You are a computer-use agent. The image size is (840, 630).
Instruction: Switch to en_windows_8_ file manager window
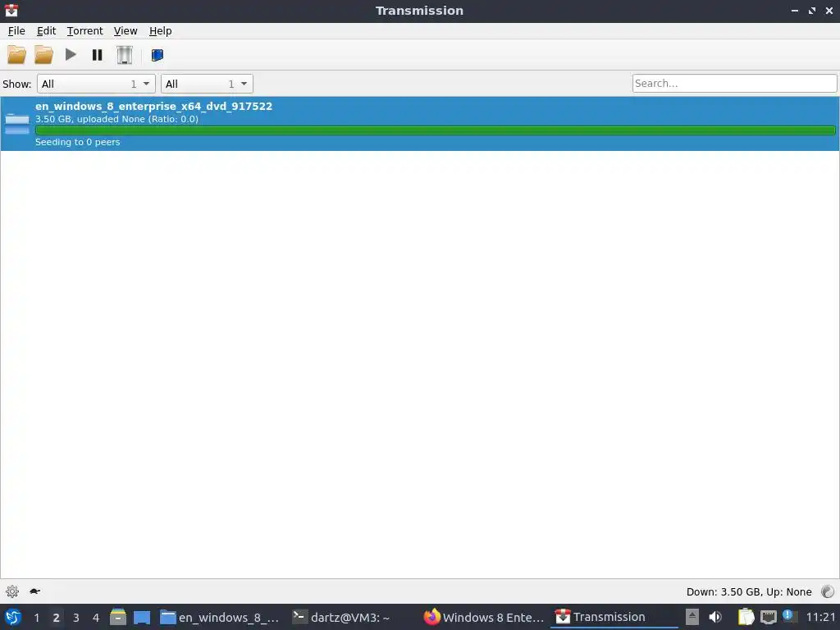220,617
